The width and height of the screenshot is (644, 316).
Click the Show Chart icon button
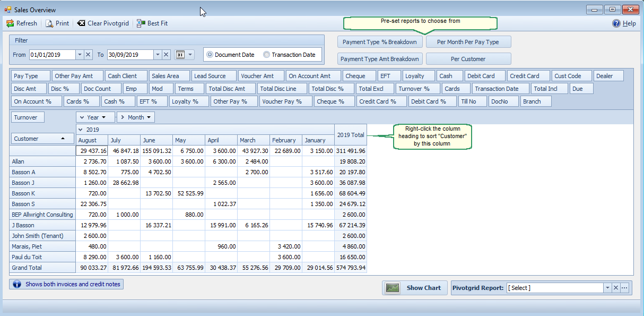[415, 288]
